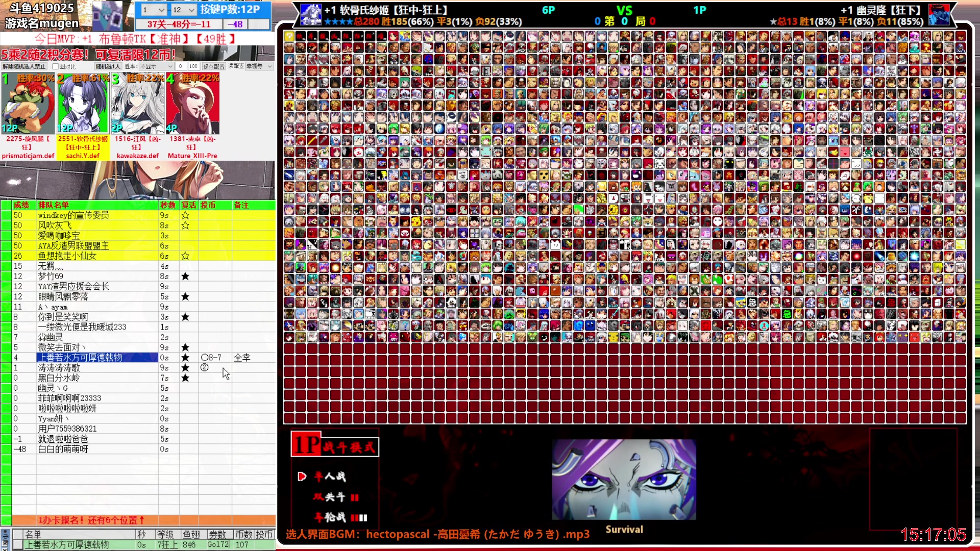Click the right player avatar beside 幽灵隆
980x551 pixels.
tap(939, 15)
